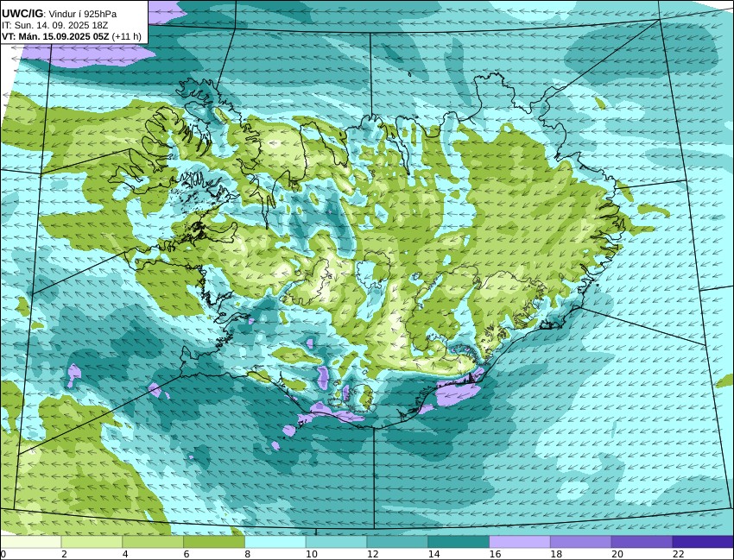Click the darkest purple swatch above 22
The width and height of the screenshot is (734, 560).
[x=703, y=542]
